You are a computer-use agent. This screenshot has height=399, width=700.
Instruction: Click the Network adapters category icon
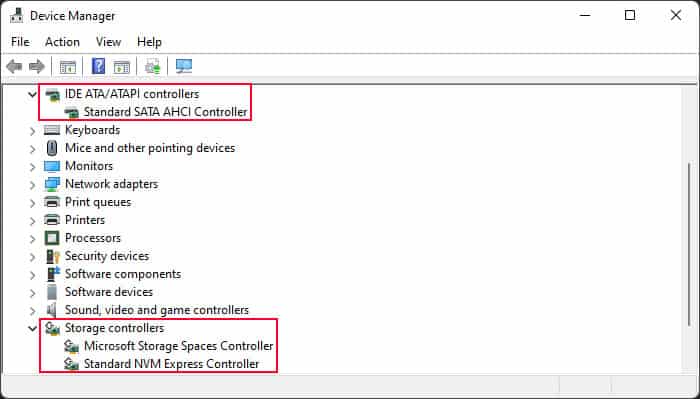click(x=52, y=184)
